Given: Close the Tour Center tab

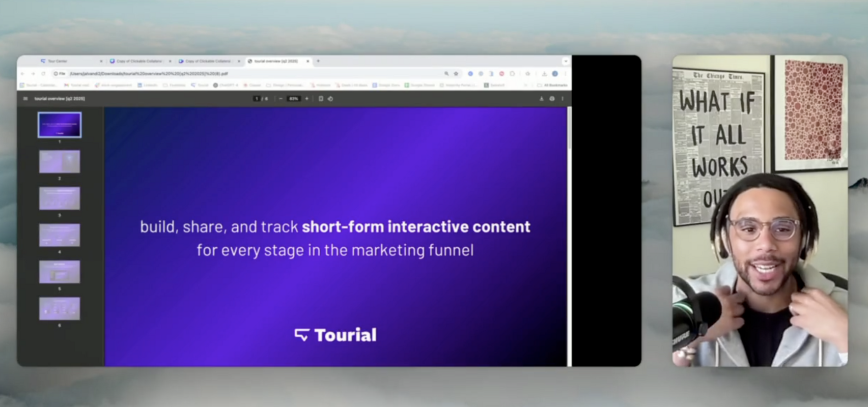Looking at the screenshot, I should [x=101, y=61].
